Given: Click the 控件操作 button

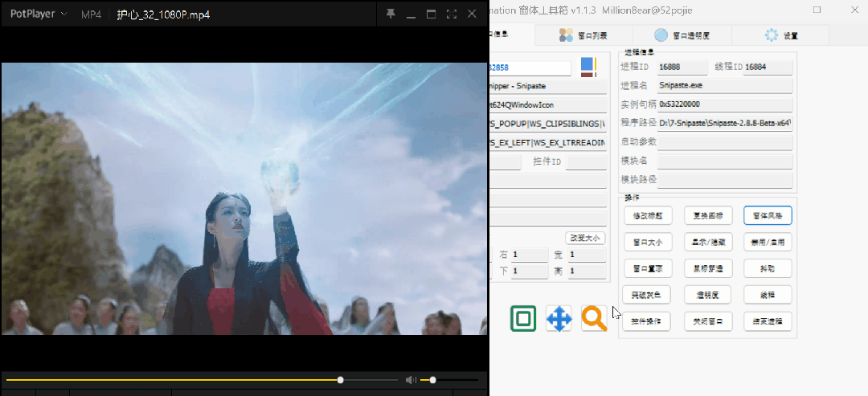Looking at the screenshot, I should (646, 321).
